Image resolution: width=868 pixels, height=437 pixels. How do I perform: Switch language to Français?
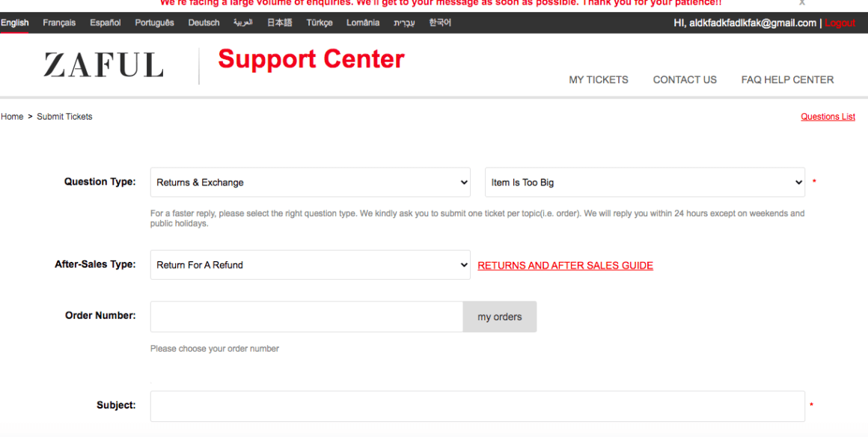pos(59,23)
